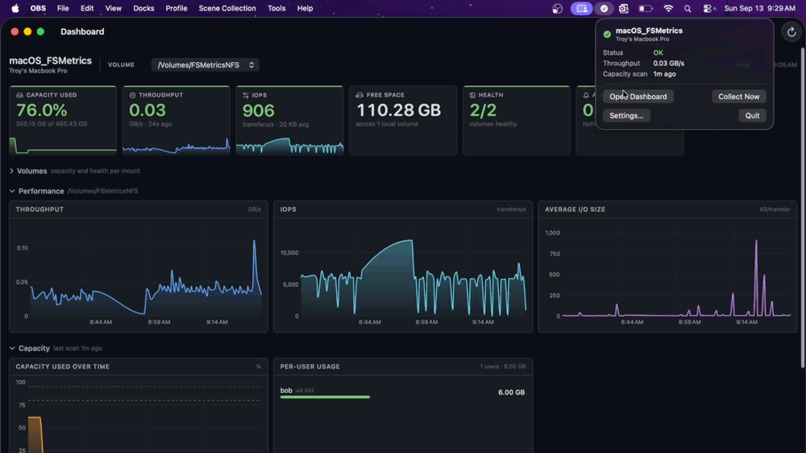The height and width of the screenshot is (453, 806).
Task: Click the Health card icon
Action: coord(472,95)
